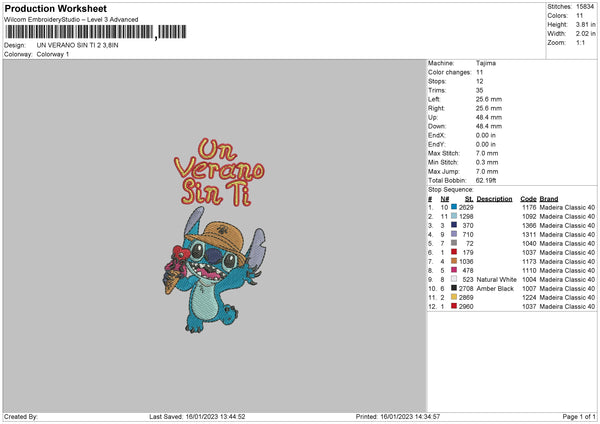Click the "Printed: 16/01/2023 14:34:57" footer text
The width and height of the screenshot is (600, 424).
coord(398,416)
